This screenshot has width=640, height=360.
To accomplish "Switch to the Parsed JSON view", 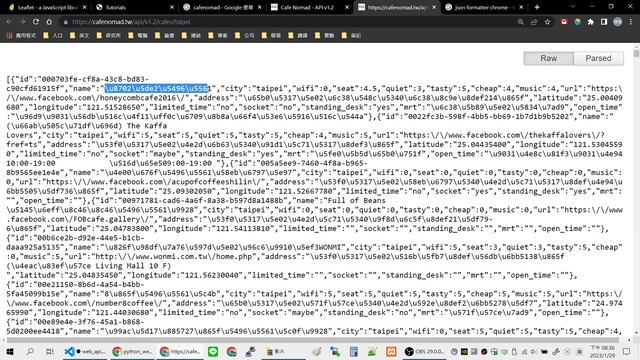I will tap(598, 58).
